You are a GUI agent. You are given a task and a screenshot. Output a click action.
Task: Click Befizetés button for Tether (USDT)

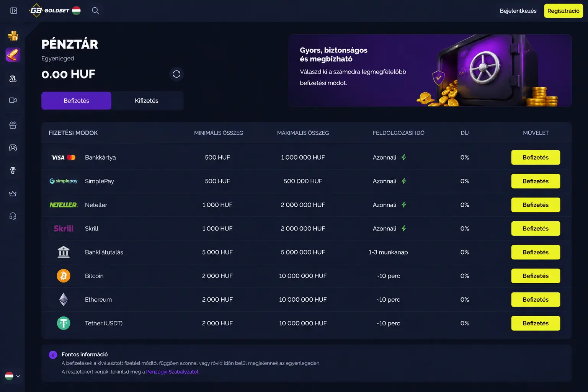[536, 323]
